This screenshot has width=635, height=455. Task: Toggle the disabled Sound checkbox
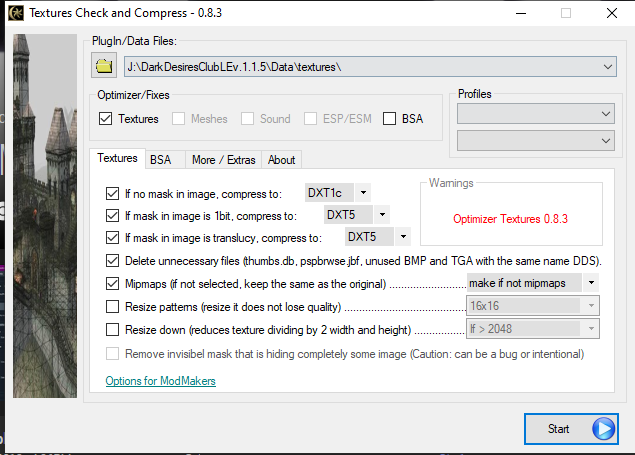coord(247,119)
